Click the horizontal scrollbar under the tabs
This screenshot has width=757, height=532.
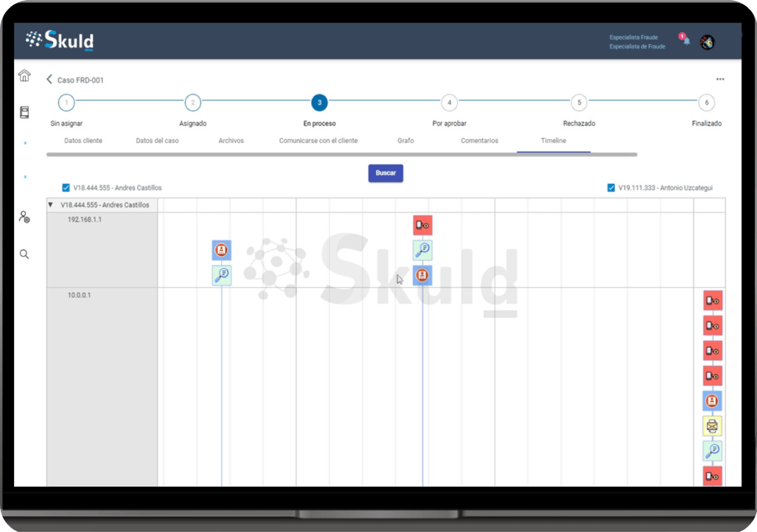(x=341, y=155)
